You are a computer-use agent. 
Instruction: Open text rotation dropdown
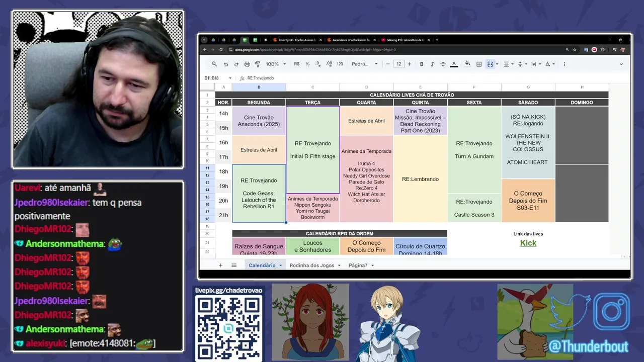[x=549, y=64]
